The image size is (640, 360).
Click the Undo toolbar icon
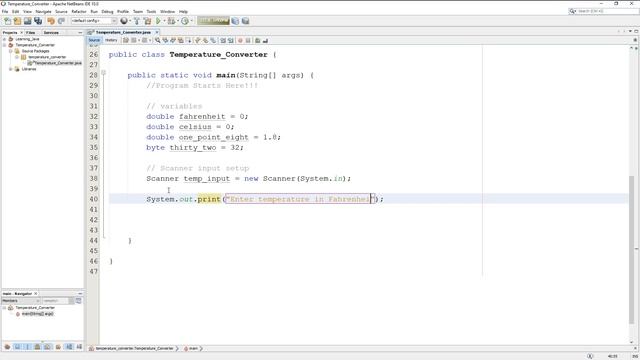coord(51,21)
